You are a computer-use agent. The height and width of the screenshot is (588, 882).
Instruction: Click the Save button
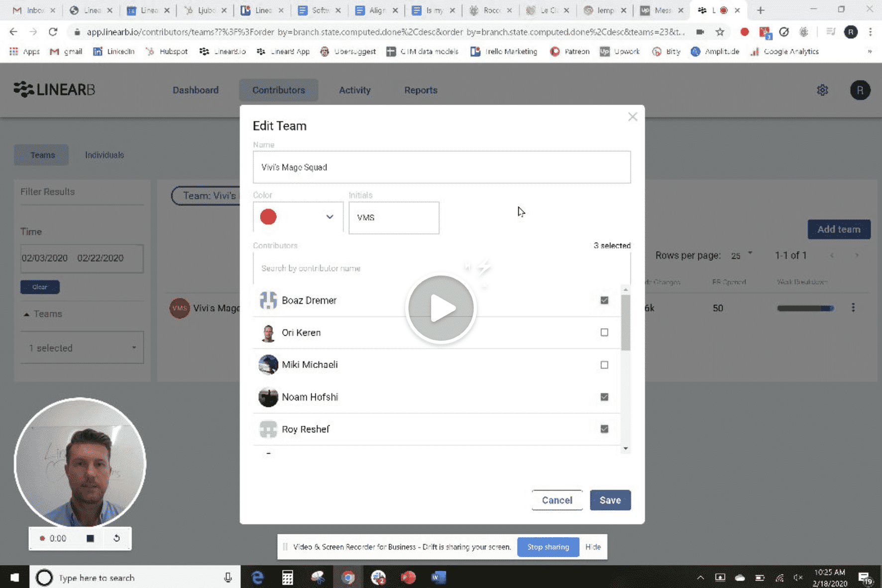(610, 500)
